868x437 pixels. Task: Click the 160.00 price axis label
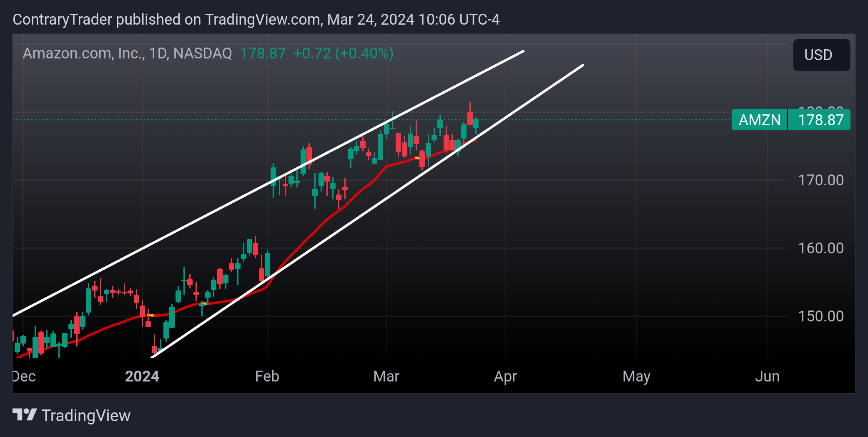coord(820,248)
